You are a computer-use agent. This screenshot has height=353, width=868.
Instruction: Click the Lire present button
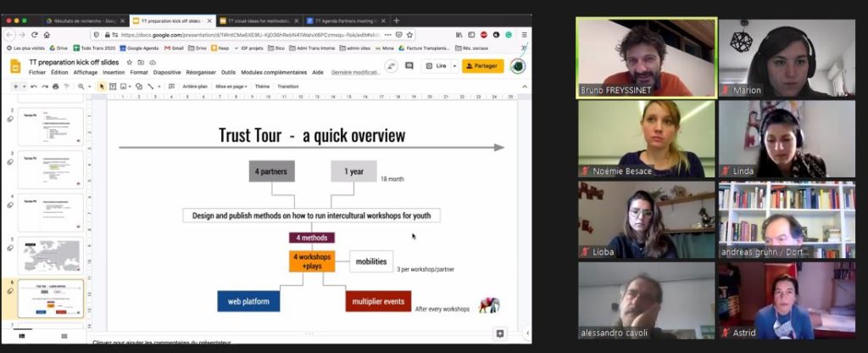click(x=437, y=66)
